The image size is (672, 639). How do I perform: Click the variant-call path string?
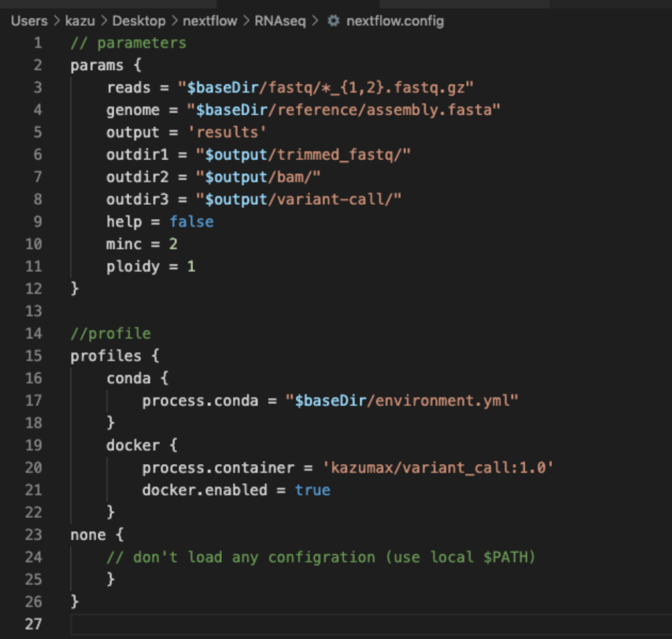[x=298, y=199]
